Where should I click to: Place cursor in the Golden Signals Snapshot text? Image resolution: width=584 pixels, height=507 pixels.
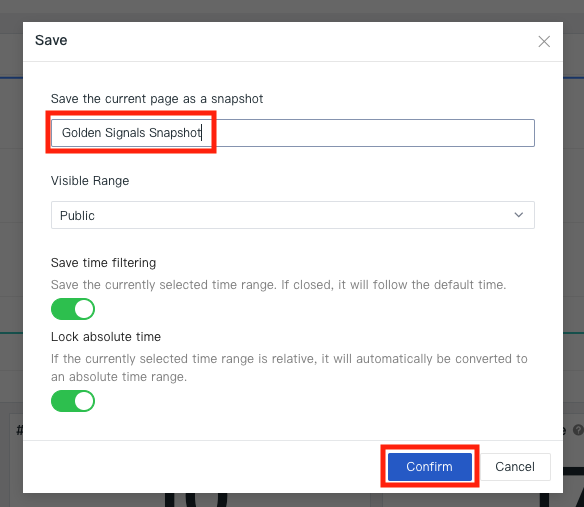coord(131,133)
